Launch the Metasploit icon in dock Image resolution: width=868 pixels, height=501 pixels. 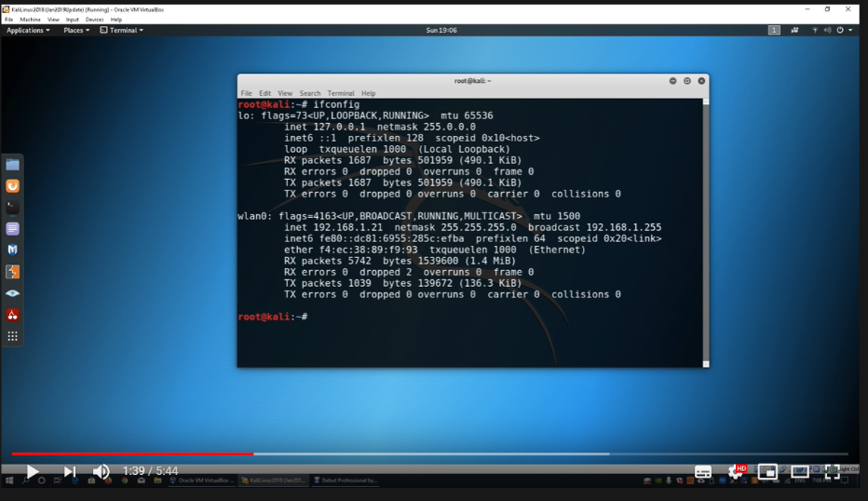tap(13, 250)
